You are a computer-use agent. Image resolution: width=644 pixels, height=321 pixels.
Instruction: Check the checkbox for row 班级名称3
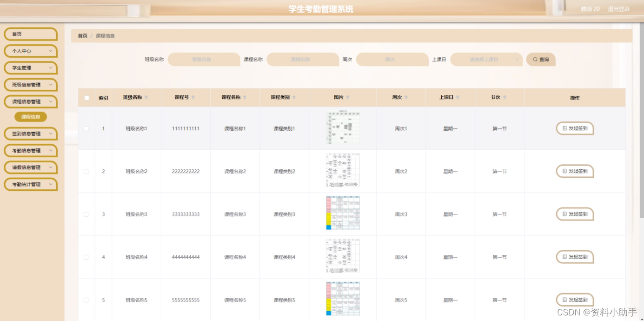click(x=86, y=214)
